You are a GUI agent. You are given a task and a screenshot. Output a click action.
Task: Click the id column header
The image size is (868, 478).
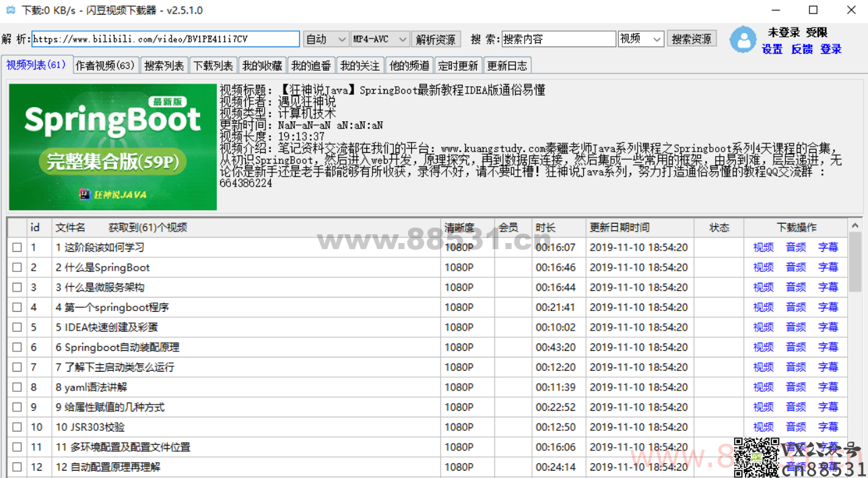click(x=40, y=228)
